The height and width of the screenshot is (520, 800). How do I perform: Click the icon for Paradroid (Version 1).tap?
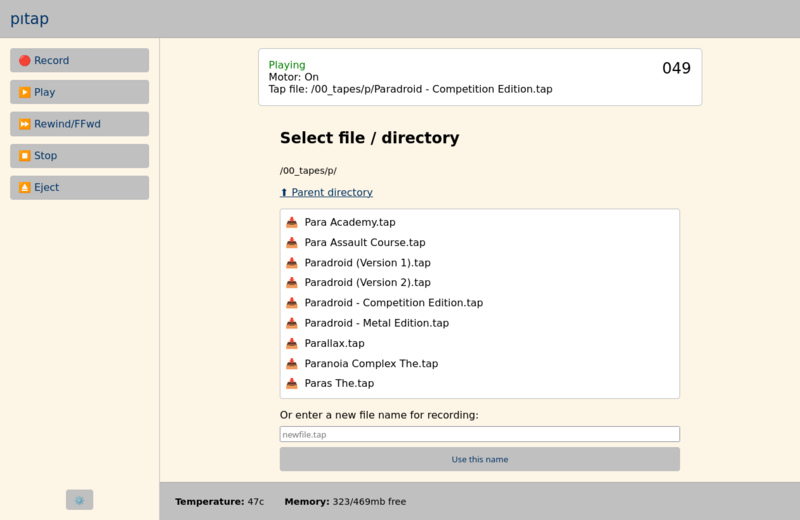pyautogui.click(x=292, y=263)
